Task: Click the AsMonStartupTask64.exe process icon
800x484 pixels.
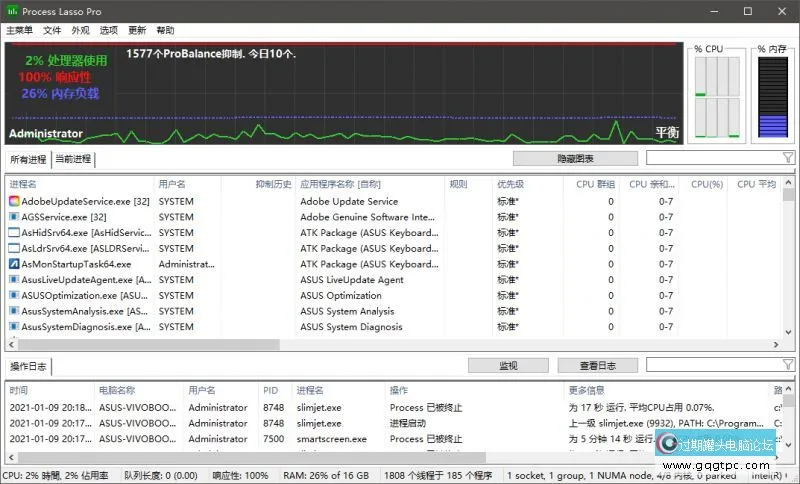Action: [x=14, y=264]
